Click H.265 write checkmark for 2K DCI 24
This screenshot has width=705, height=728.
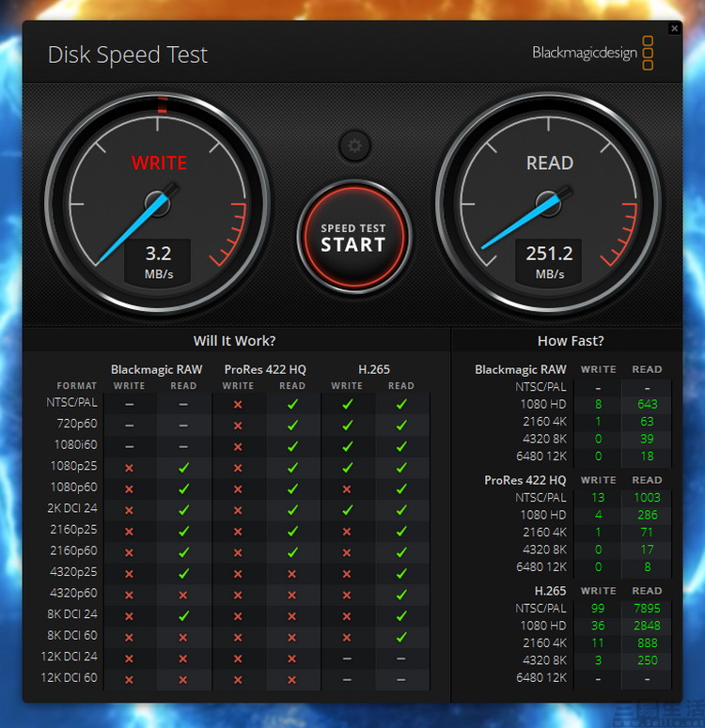[347, 510]
